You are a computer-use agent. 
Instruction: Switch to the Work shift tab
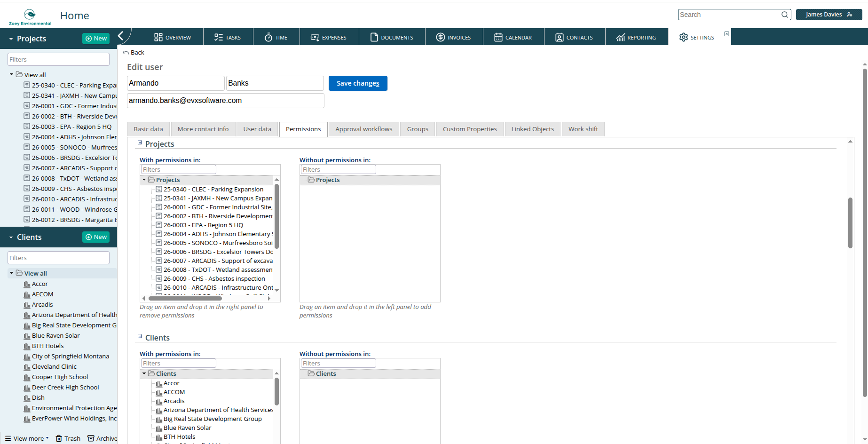point(583,129)
